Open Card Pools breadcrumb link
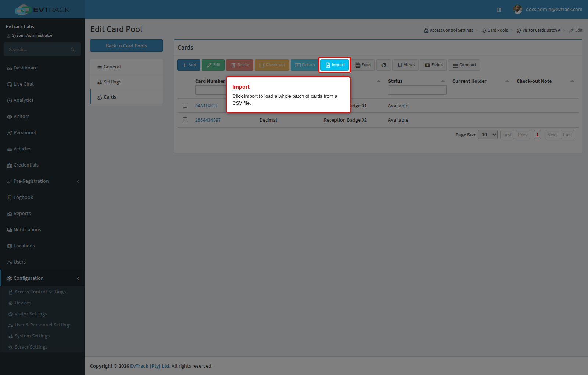588x375 pixels. pyautogui.click(x=495, y=31)
